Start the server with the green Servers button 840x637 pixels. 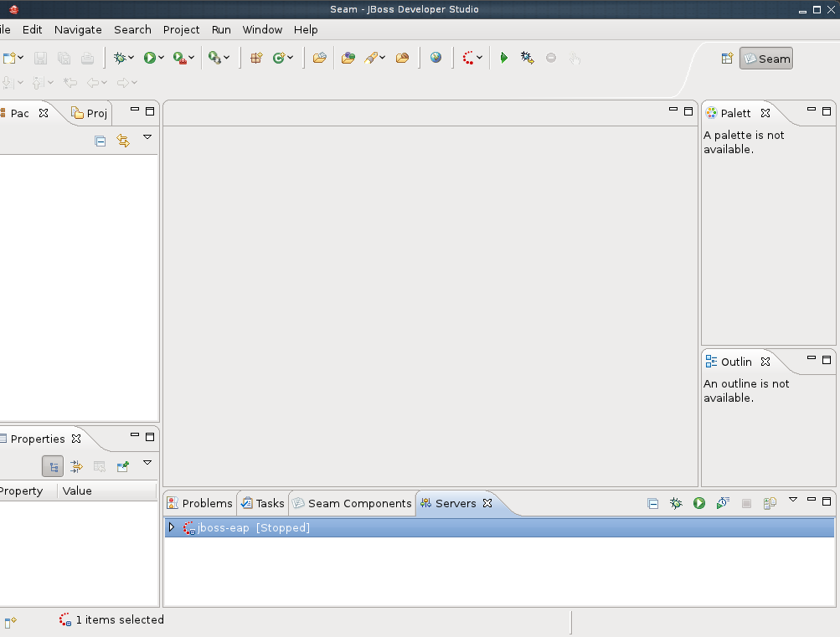pos(699,503)
